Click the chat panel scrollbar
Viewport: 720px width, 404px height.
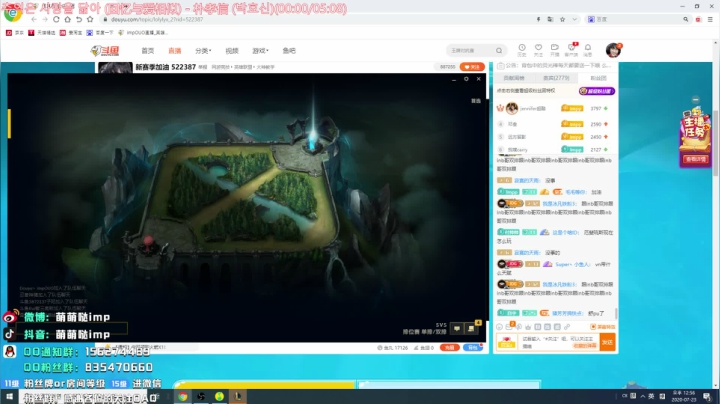pos(616,314)
